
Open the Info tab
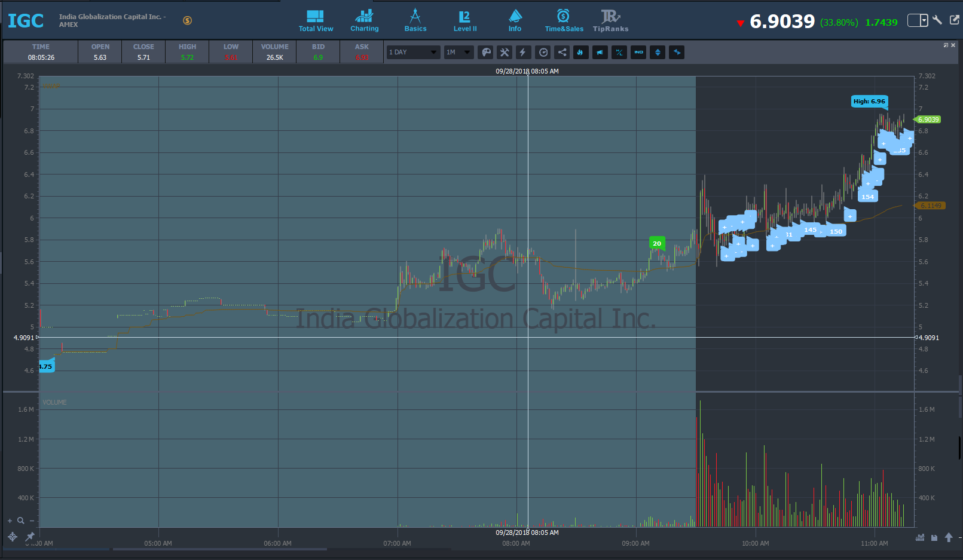pos(515,20)
